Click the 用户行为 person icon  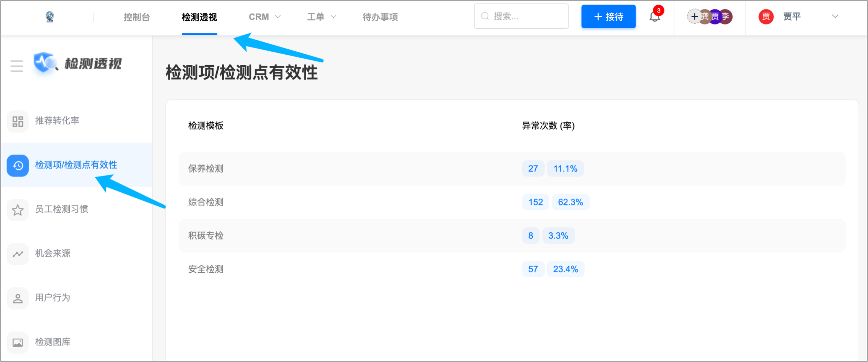pyautogui.click(x=18, y=298)
